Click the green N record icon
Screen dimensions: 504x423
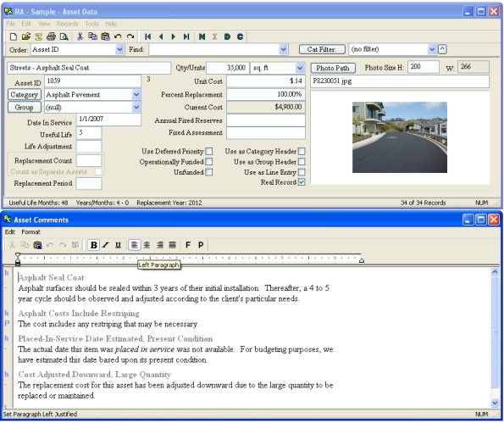point(202,36)
